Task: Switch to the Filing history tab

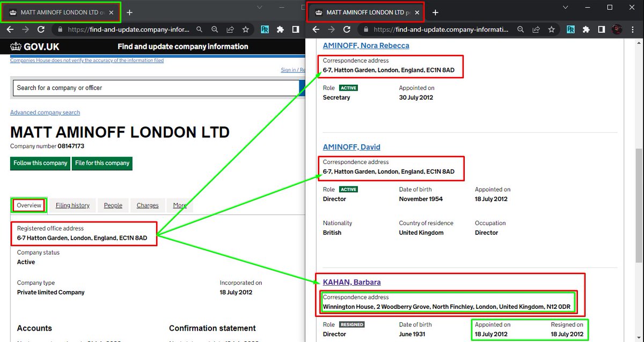Action: [x=72, y=205]
